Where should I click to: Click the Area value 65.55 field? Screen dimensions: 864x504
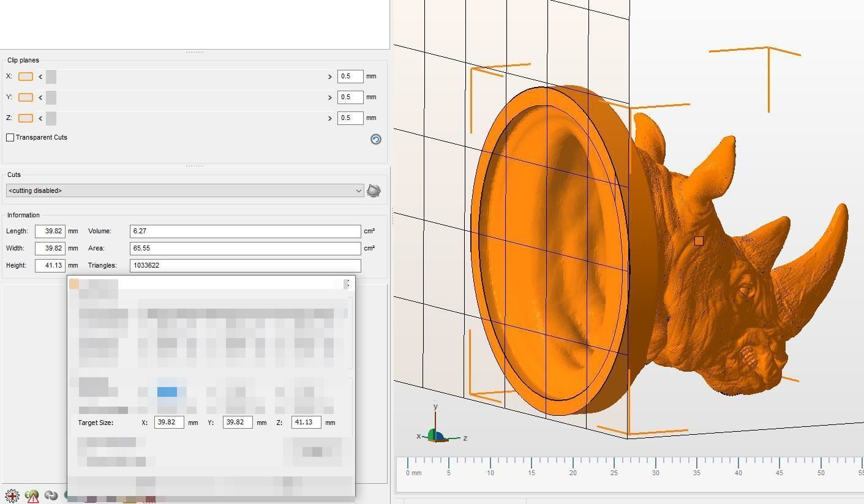(246, 249)
